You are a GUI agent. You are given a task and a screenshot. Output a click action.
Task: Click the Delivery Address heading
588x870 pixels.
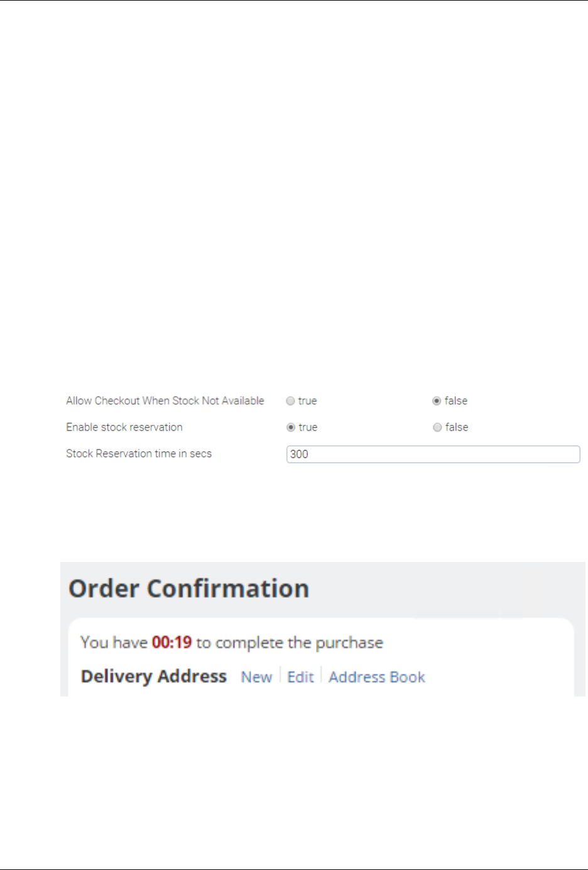click(154, 676)
